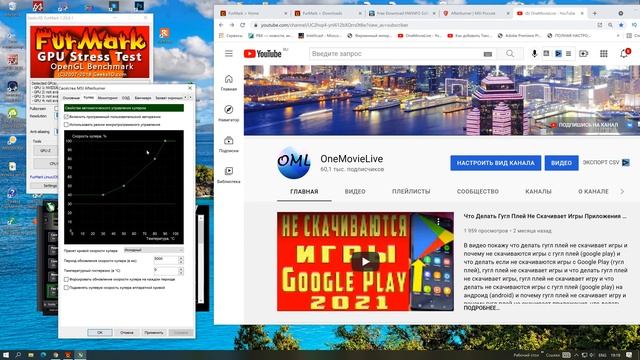Click the Photoshop desktop shortcut
Image resolution: width=640 pixels, height=360 pixels.
(139, 6)
